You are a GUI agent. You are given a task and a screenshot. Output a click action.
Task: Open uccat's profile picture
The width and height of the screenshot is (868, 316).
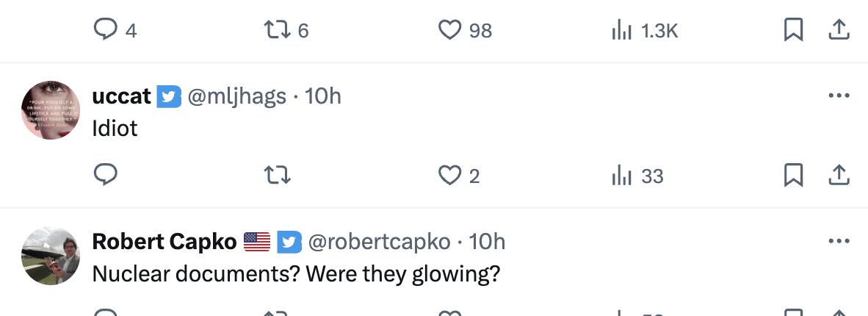[51, 110]
